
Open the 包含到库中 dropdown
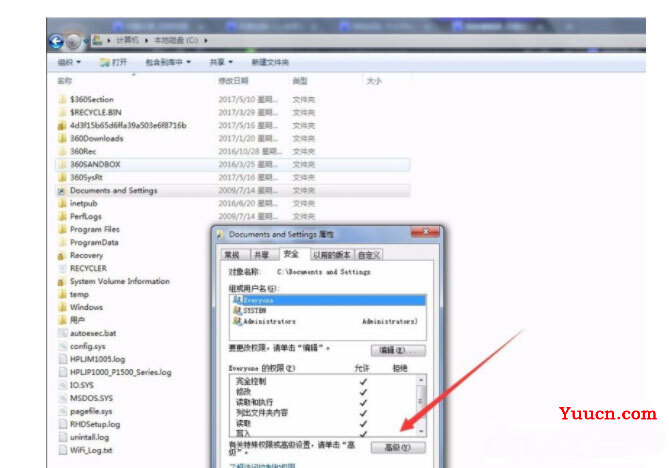(x=168, y=62)
